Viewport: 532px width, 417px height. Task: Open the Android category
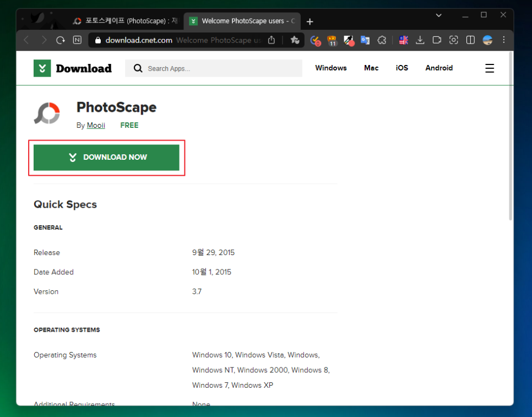439,68
